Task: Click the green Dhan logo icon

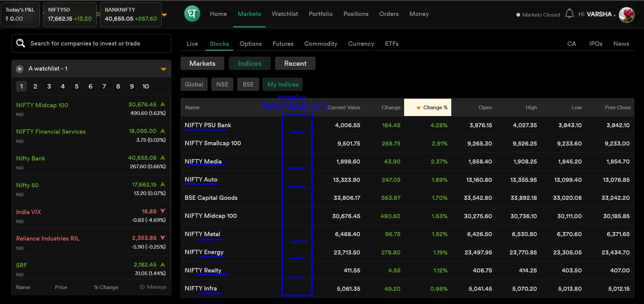Action: click(x=192, y=14)
